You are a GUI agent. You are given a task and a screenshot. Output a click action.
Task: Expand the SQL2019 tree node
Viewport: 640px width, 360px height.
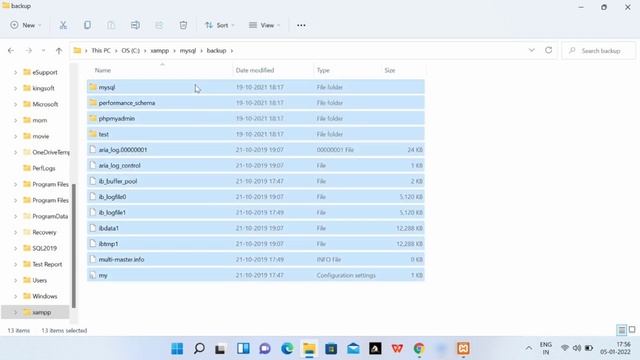coord(16,248)
